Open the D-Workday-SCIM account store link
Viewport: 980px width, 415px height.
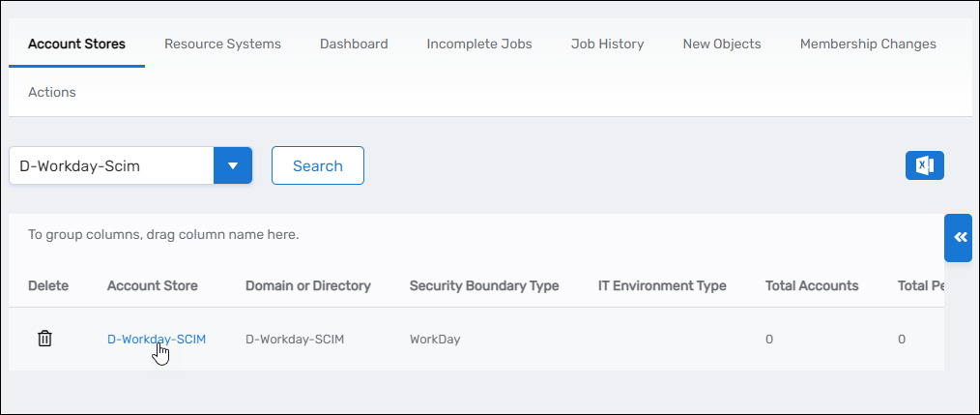coord(156,339)
